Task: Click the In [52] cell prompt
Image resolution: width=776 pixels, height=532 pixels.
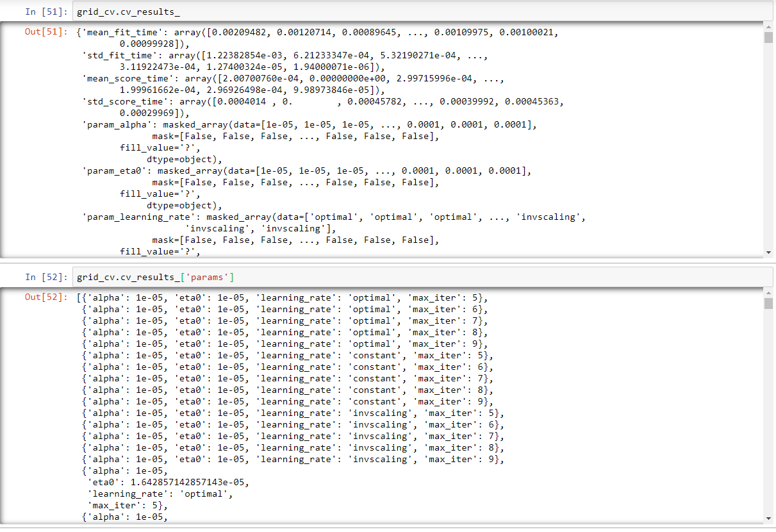Action: coord(46,278)
